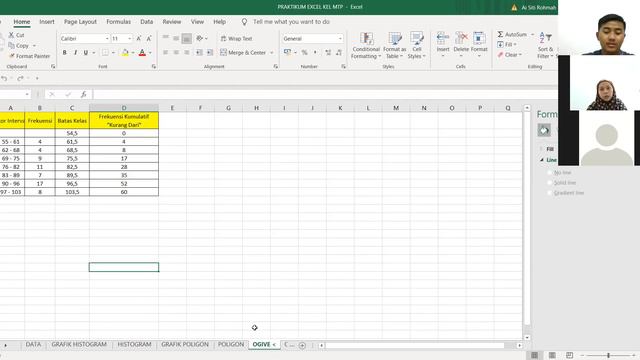Open Format as Table gallery

click(394, 45)
